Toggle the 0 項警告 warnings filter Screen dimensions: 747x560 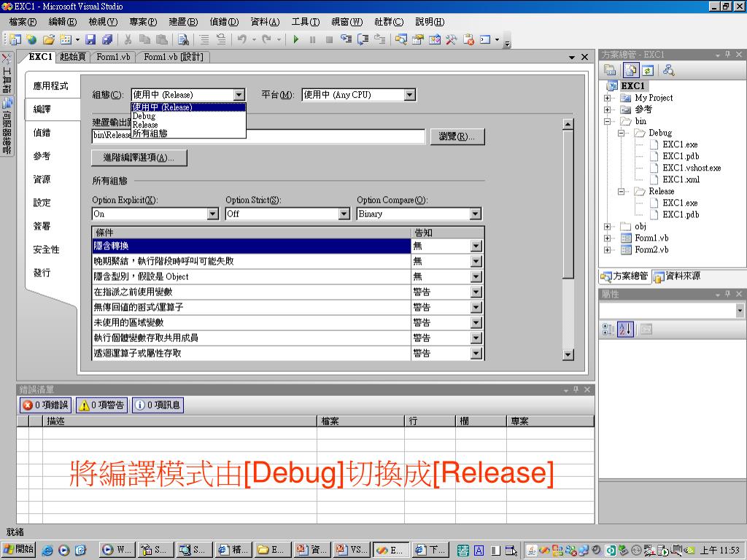pos(102,405)
